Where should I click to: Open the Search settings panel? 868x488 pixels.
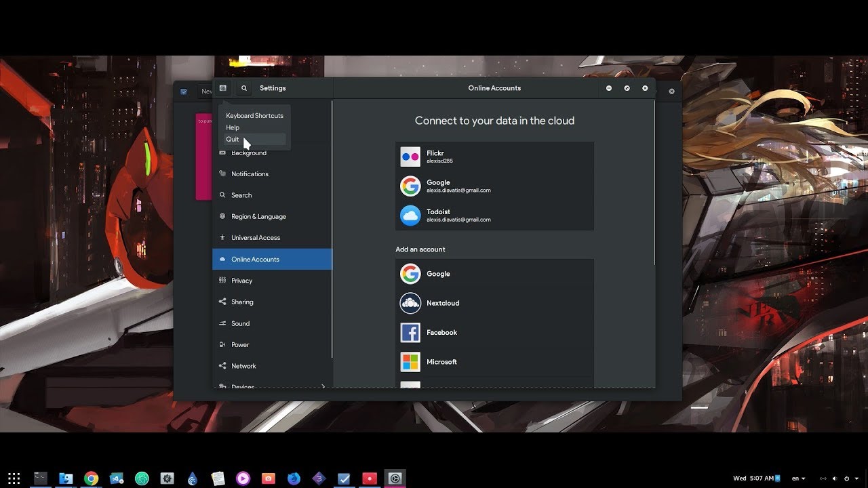pyautogui.click(x=272, y=195)
